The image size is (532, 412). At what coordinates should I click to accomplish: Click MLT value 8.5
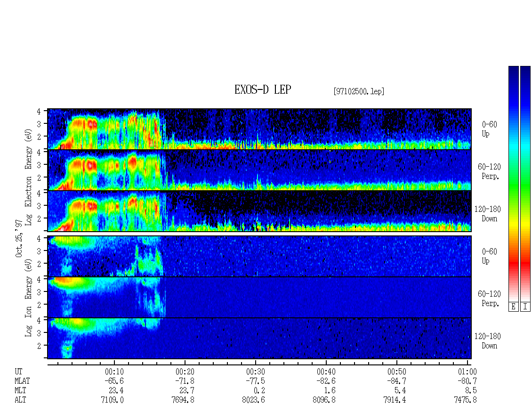click(x=471, y=391)
